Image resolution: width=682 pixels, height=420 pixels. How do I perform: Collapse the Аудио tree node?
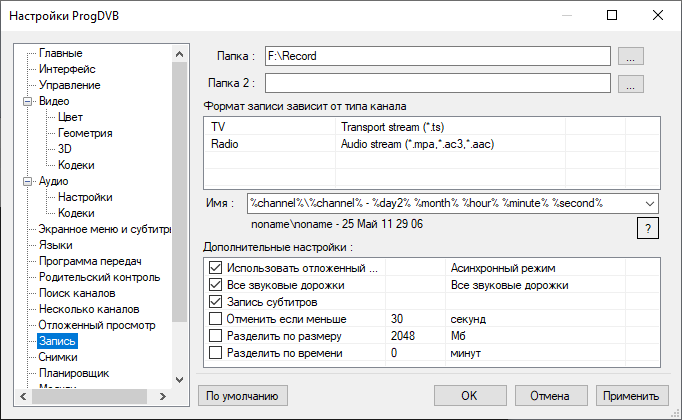click(x=28, y=182)
